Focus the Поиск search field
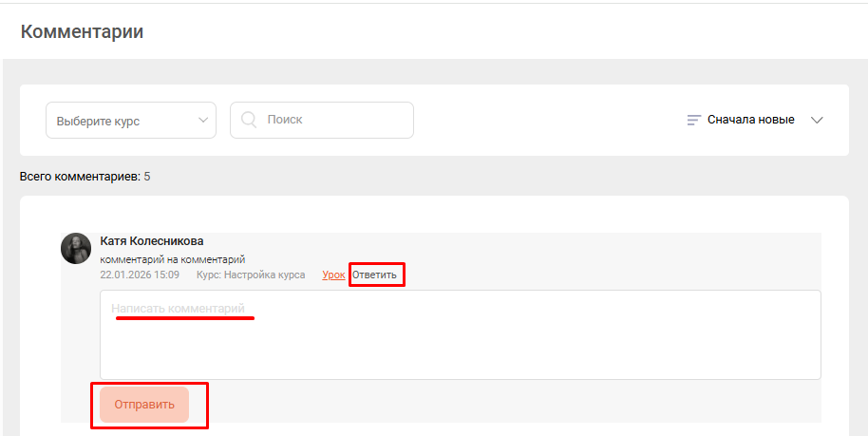Image resolution: width=868 pixels, height=436 pixels. (x=332, y=121)
